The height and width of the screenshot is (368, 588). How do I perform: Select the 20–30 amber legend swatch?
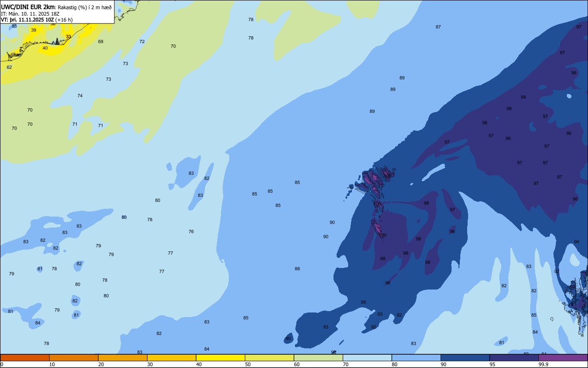pyautogui.click(x=123, y=357)
